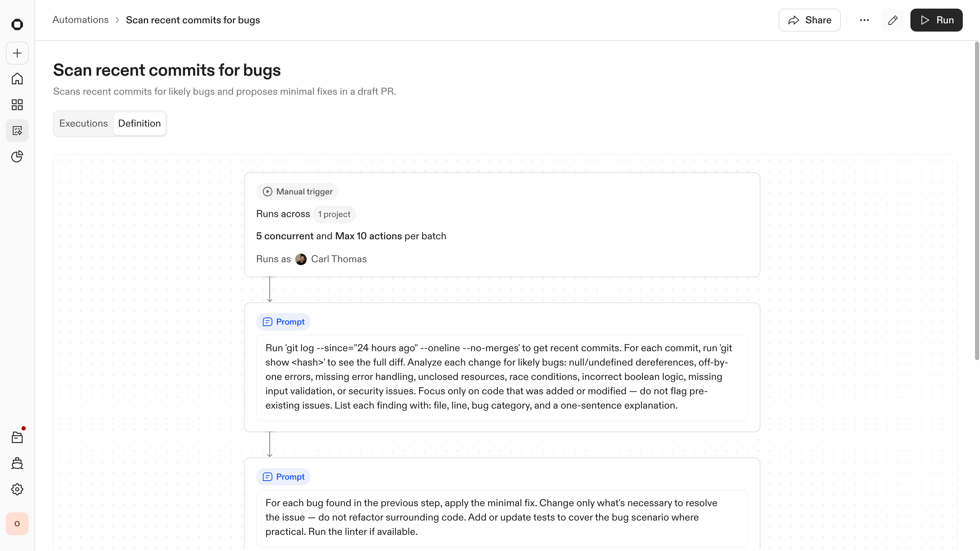The height and width of the screenshot is (551, 980).
Task: Go to Automations breadcrumb link
Action: tap(80, 20)
